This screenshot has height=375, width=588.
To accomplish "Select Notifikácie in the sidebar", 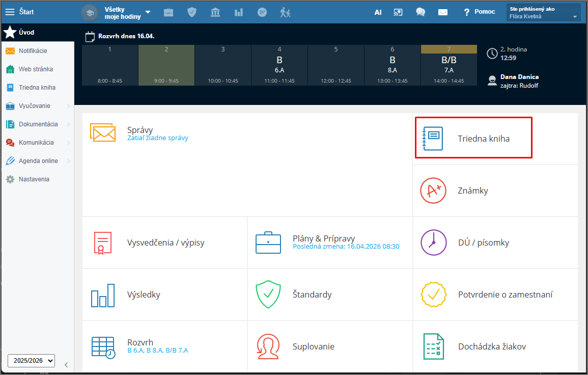I will pyautogui.click(x=33, y=51).
